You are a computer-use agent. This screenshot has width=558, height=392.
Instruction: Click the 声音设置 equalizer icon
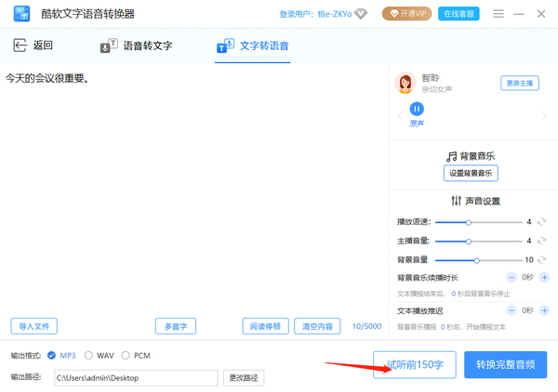pyautogui.click(x=457, y=201)
